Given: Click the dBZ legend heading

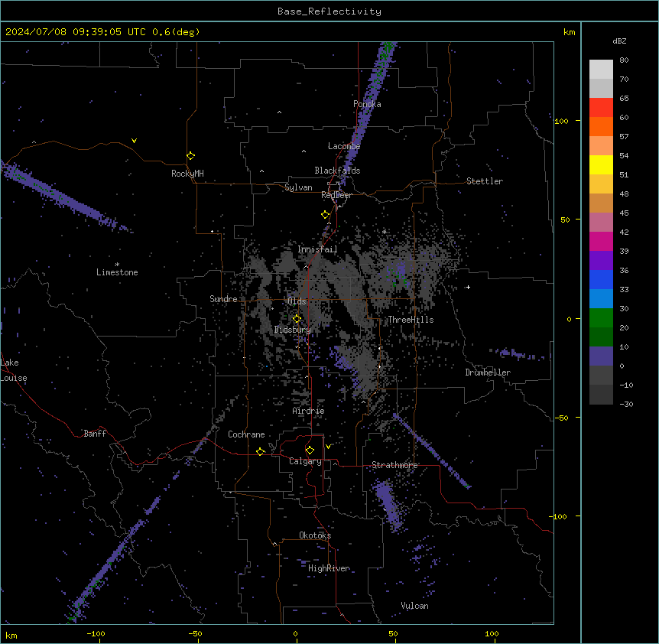Looking at the screenshot, I should (x=619, y=41).
